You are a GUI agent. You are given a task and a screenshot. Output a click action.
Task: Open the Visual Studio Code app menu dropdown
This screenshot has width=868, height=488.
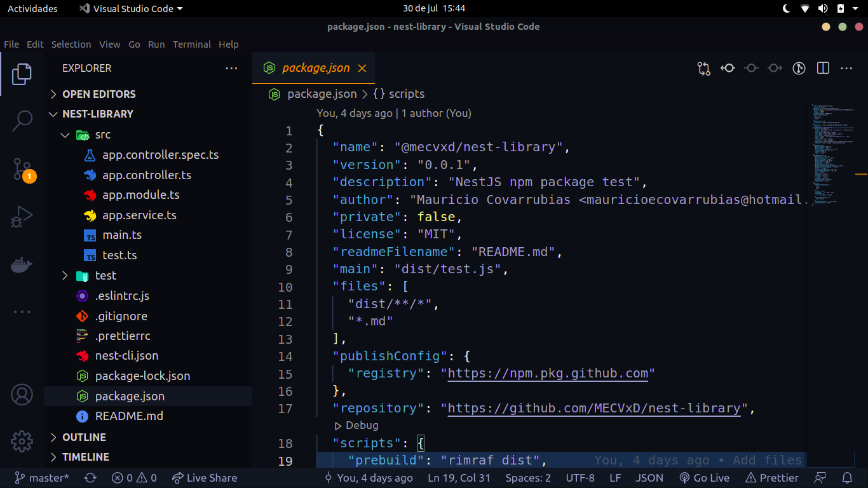coord(130,8)
